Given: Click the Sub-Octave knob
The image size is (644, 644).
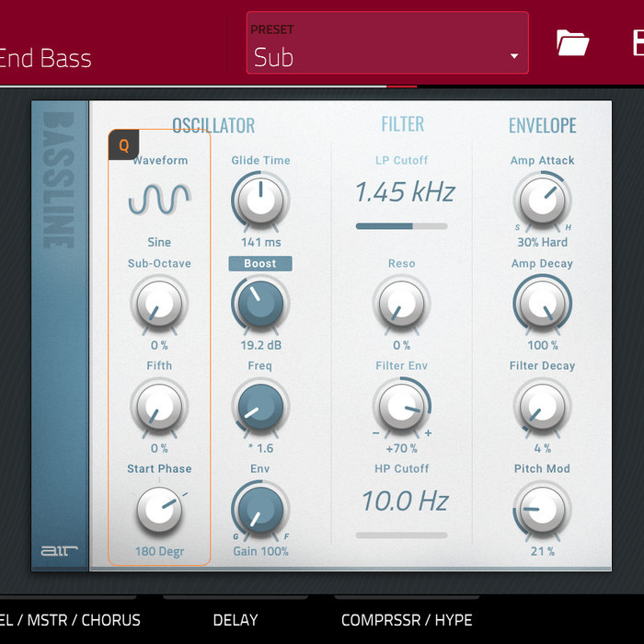Looking at the screenshot, I should pos(159,304).
